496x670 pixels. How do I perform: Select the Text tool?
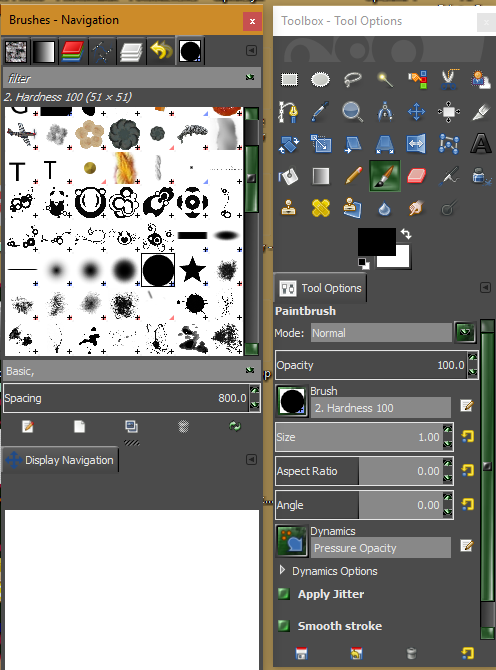pyautogui.click(x=481, y=144)
